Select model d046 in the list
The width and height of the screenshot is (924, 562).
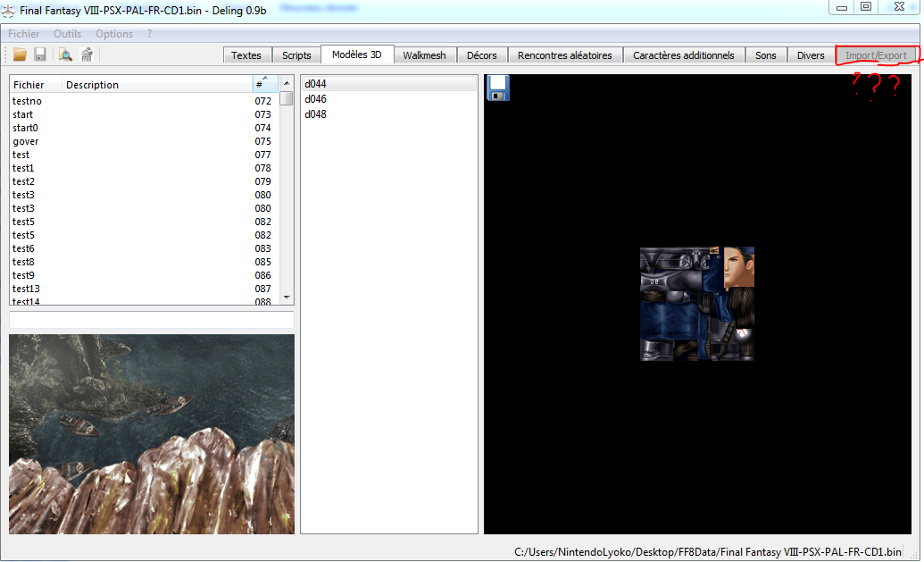pos(389,99)
